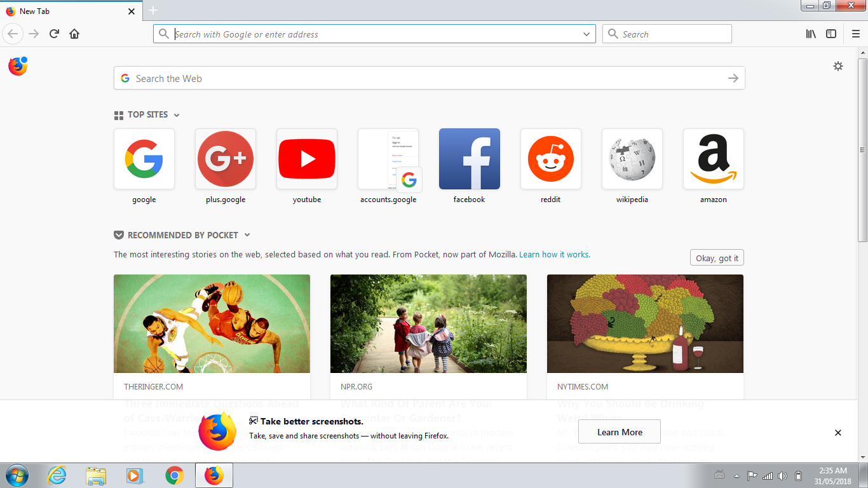Open the volume speaker tray icon
This screenshot has width=868, height=488.
pyautogui.click(x=783, y=476)
